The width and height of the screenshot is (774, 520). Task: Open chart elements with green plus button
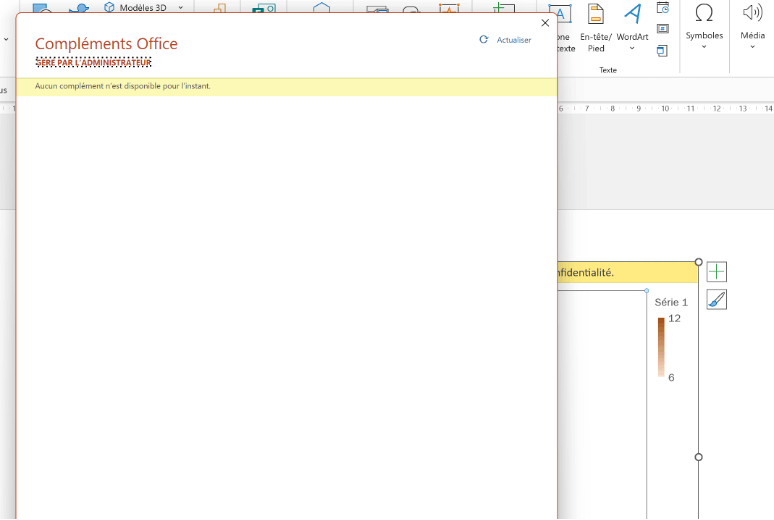717,272
